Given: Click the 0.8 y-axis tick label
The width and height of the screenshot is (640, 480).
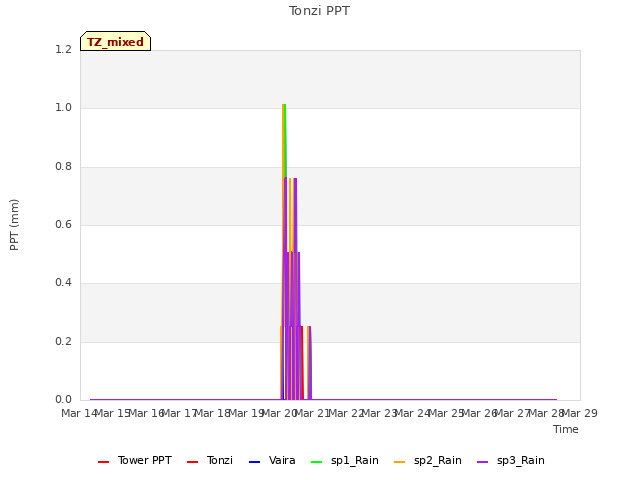Looking at the screenshot, I should point(63,167).
